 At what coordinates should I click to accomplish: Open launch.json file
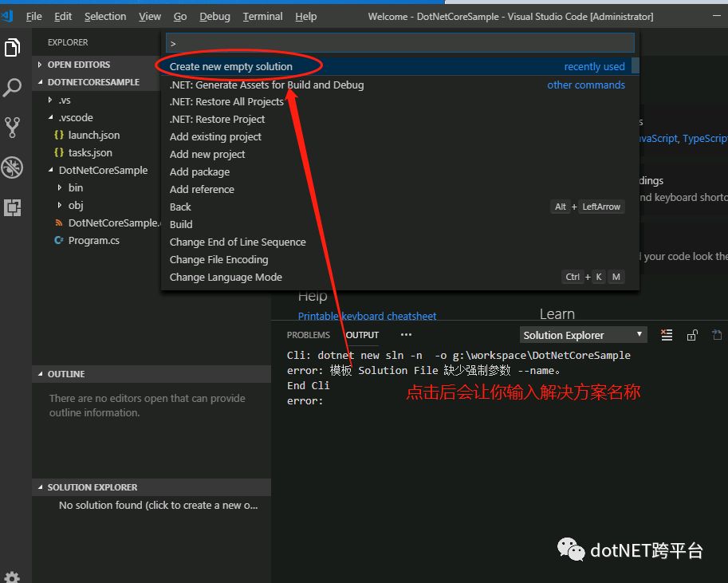point(94,135)
